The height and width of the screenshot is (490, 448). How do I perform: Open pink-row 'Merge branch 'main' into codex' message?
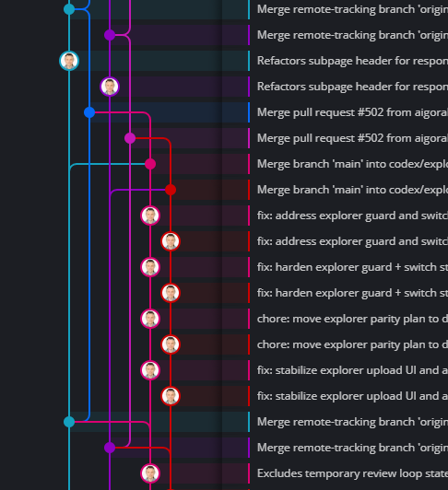(x=352, y=164)
